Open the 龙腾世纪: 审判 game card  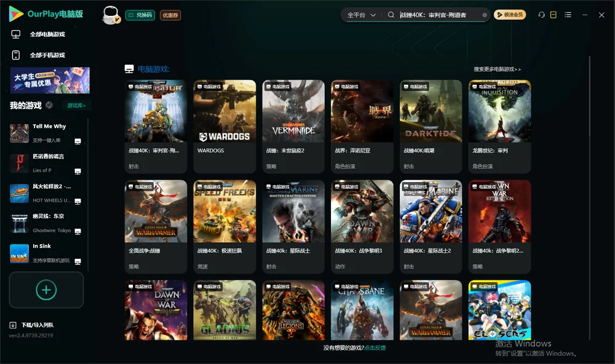(499, 126)
